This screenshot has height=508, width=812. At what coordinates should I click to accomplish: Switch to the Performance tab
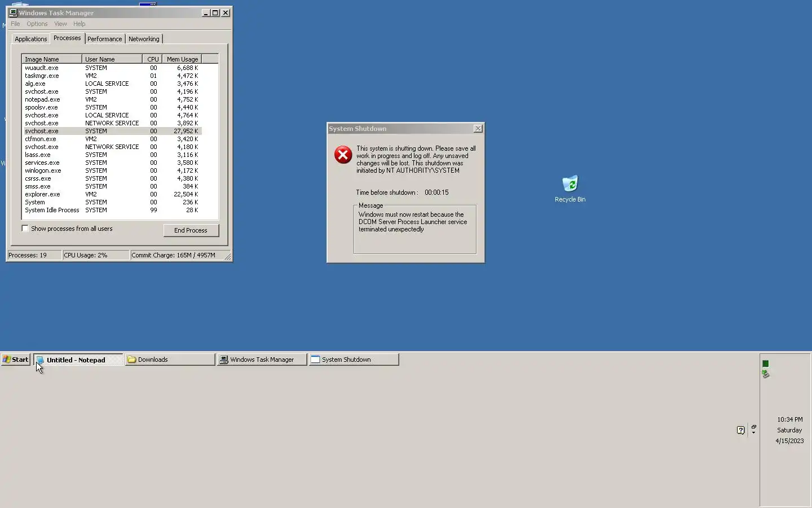pyautogui.click(x=104, y=39)
